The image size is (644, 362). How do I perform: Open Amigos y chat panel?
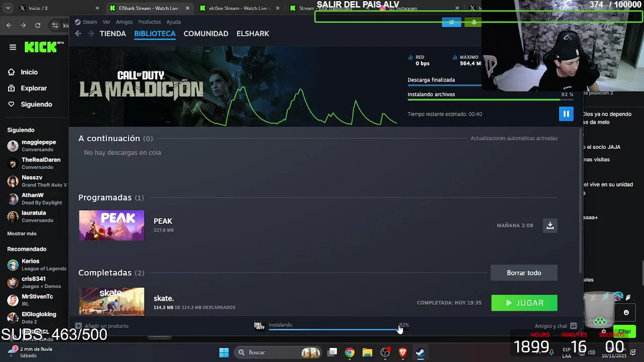click(555, 326)
